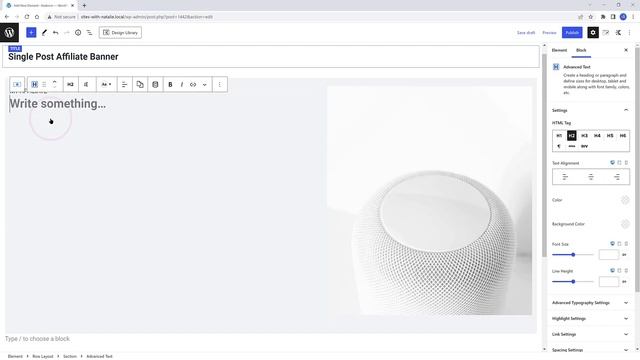This screenshot has height=360, width=640.
Task: Select the parent container block icon
Action: point(17,84)
